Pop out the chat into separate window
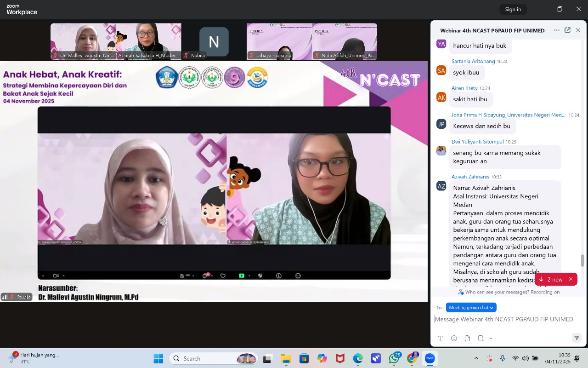 point(567,30)
